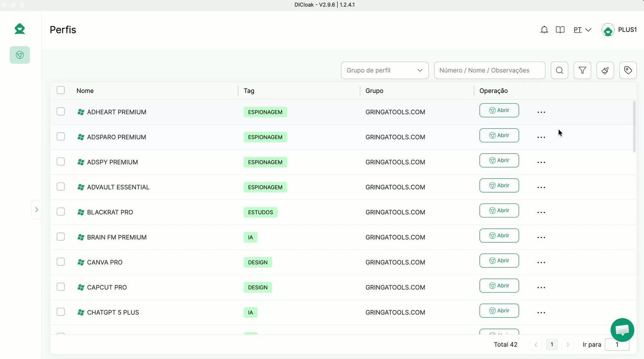Open the ADVAULT ESSENTIAL profile with Abrir
644x359 pixels.
pos(499,185)
